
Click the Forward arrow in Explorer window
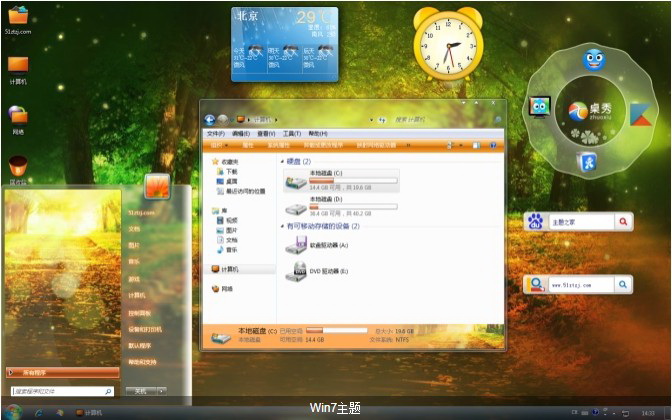click(222, 120)
